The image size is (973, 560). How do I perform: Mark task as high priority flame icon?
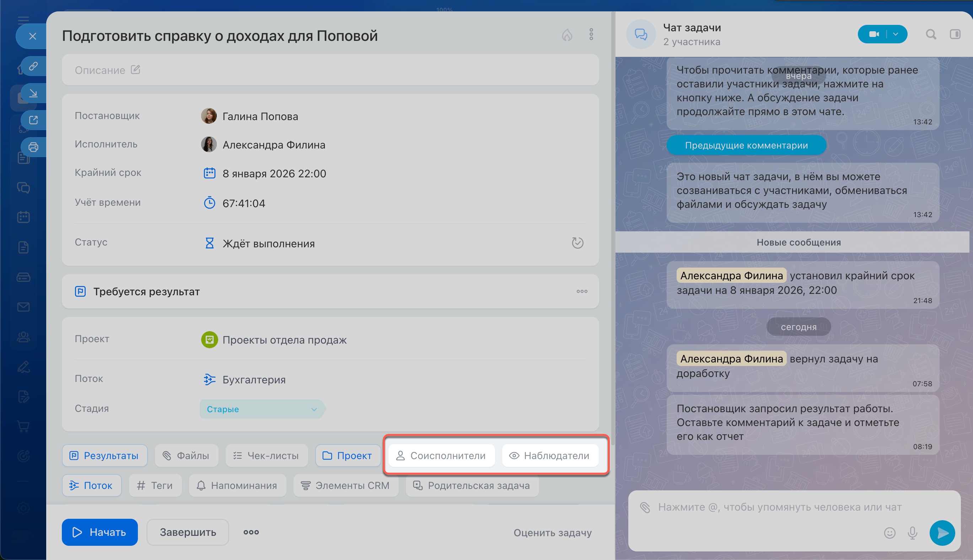coord(567,35)
